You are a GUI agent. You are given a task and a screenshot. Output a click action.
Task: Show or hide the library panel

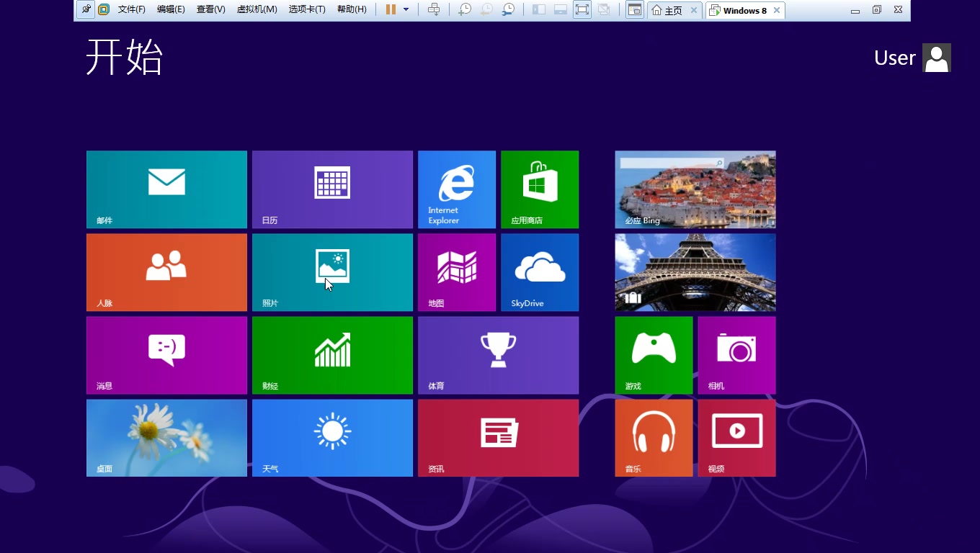(538, 9)
